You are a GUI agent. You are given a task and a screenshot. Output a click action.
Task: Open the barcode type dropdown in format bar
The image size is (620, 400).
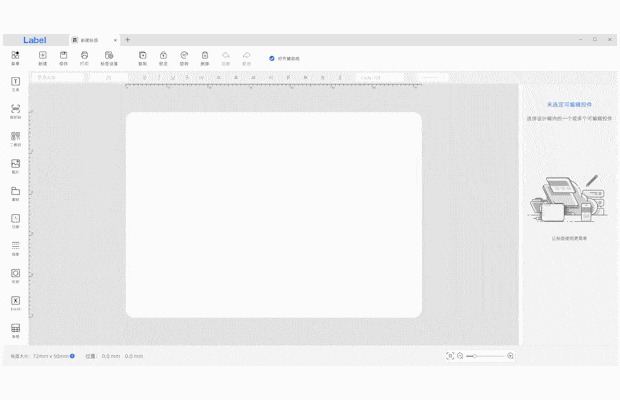click(x=381, y=77)
